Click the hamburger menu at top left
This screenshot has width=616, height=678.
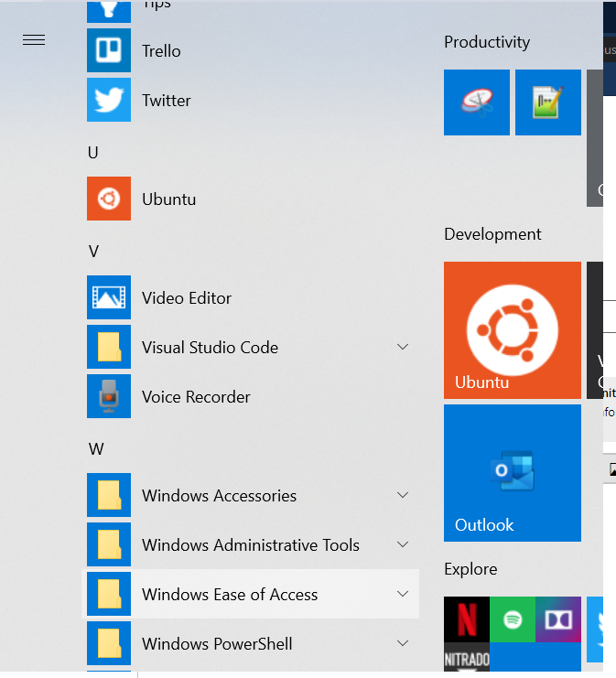point(34,40)
